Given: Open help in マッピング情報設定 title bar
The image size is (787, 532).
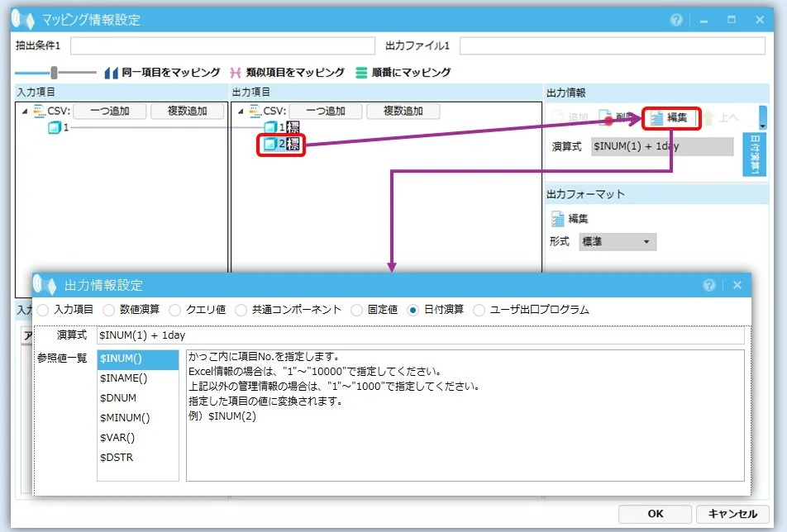Looking at the screenshot, I should click(676, 20).
